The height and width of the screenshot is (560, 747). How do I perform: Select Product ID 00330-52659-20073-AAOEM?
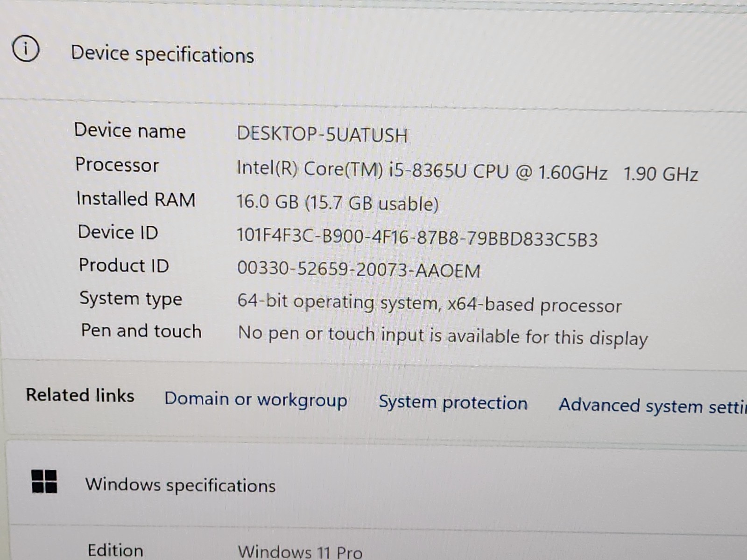(x=359, y=269)
